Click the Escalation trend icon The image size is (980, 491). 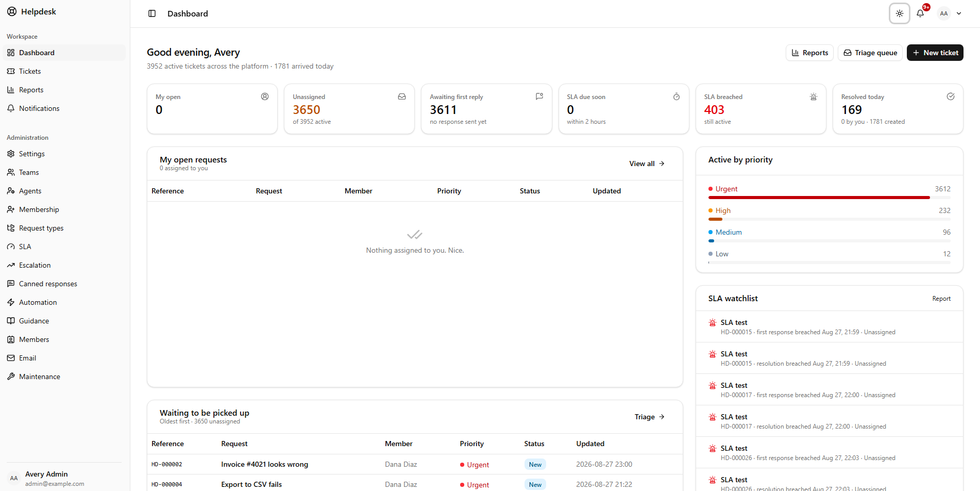tap(11, 265)
